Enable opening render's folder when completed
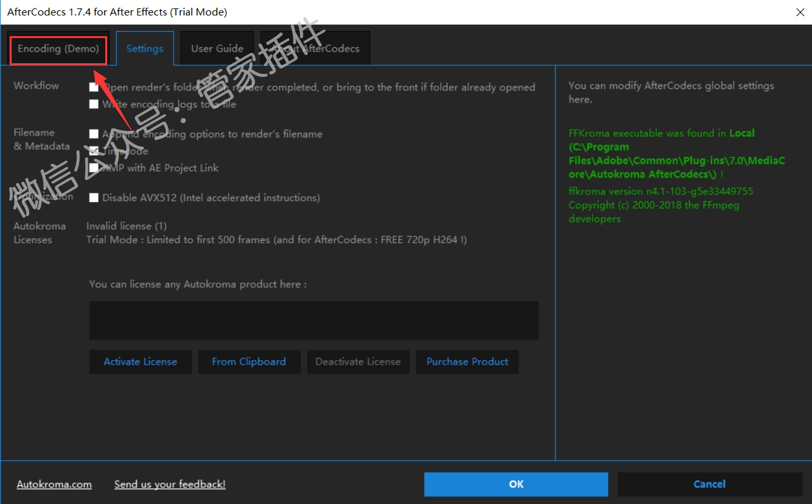 click(94, 87)
